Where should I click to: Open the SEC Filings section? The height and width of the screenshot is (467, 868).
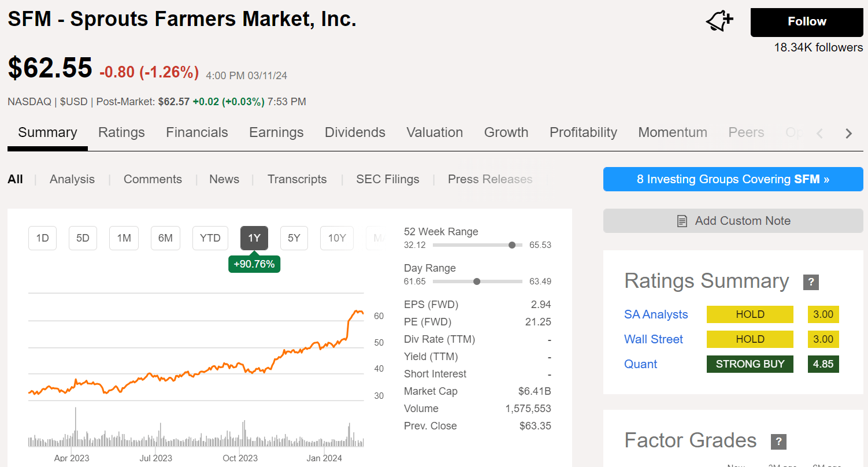(388, 179)
